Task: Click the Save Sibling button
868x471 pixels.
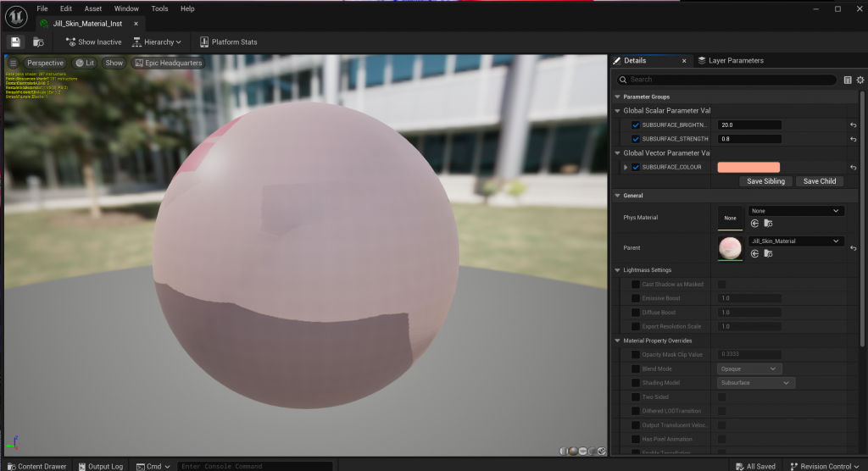Action: click(765, 181)
